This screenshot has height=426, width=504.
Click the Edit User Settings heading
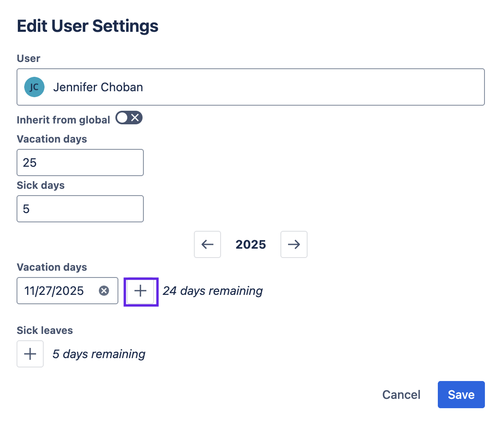point(88,26)
